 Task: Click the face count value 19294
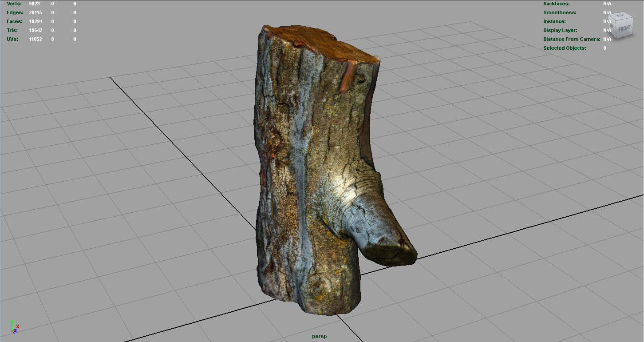click(x=36, y=21)
